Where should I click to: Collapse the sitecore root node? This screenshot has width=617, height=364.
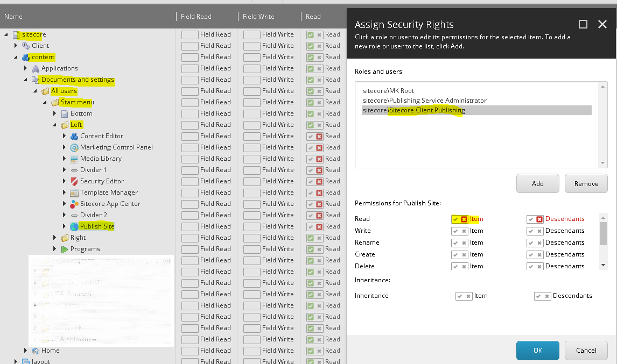(x=6, y=34)
